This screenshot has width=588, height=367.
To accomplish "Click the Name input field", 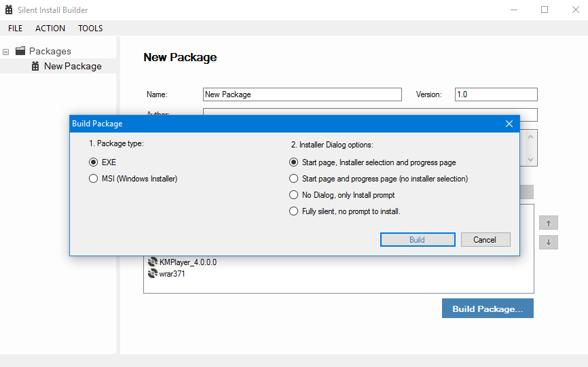I will (x=302, y=94).
